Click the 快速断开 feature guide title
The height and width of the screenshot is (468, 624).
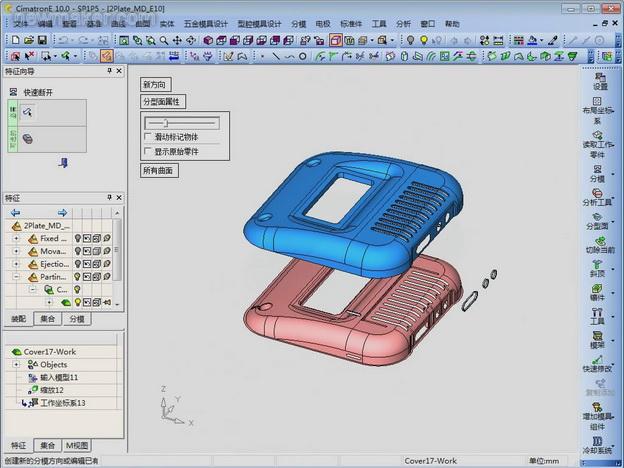[x=38, y=92]
